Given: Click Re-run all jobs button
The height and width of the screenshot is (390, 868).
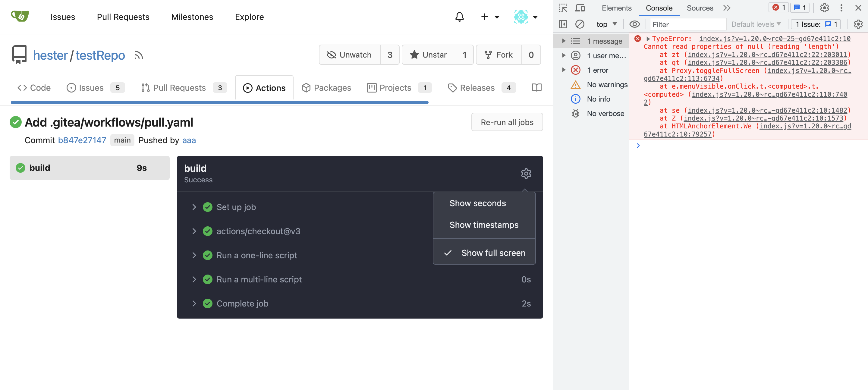Looking at the screenshot, I should click(507, 122).
